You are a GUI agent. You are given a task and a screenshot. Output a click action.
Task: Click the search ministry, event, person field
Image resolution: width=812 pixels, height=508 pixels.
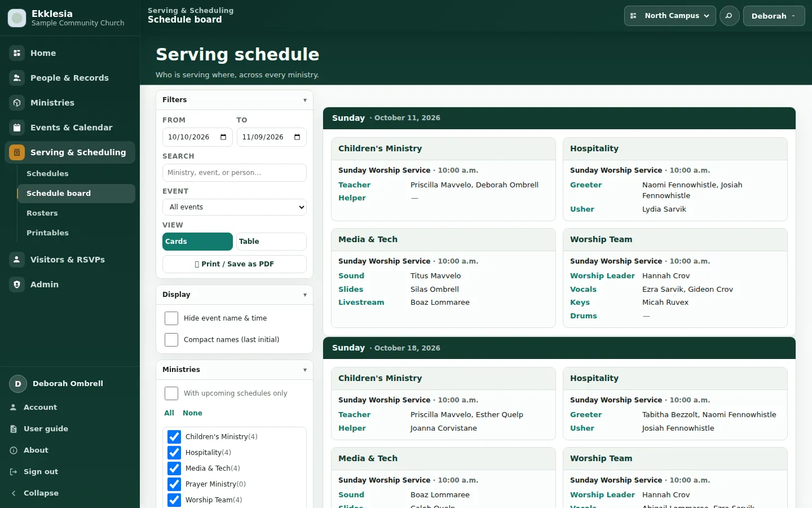235,173
